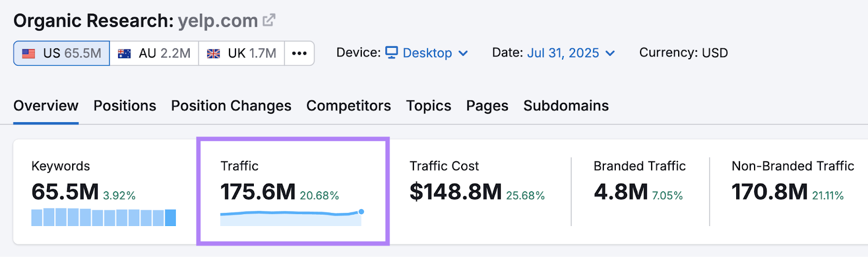Select the US 65.5M database button
Screen dimensions: 868x257
tap(62, 53)
